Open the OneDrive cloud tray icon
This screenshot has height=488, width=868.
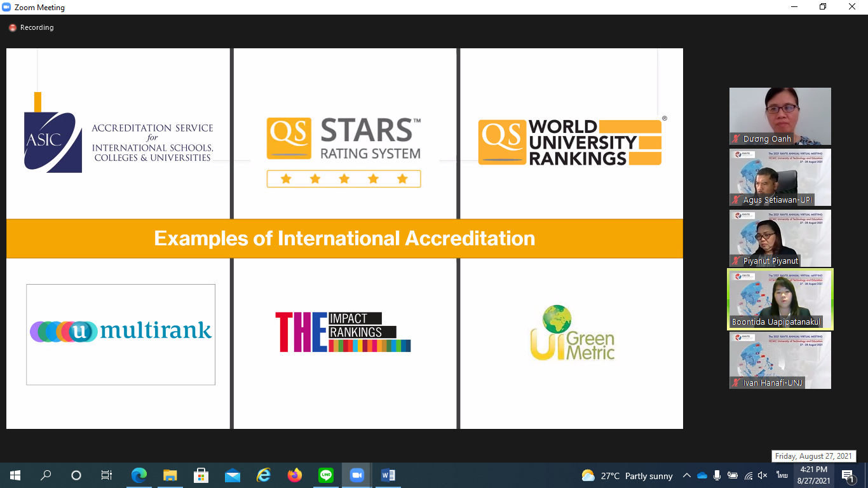(x=702, y=475)
